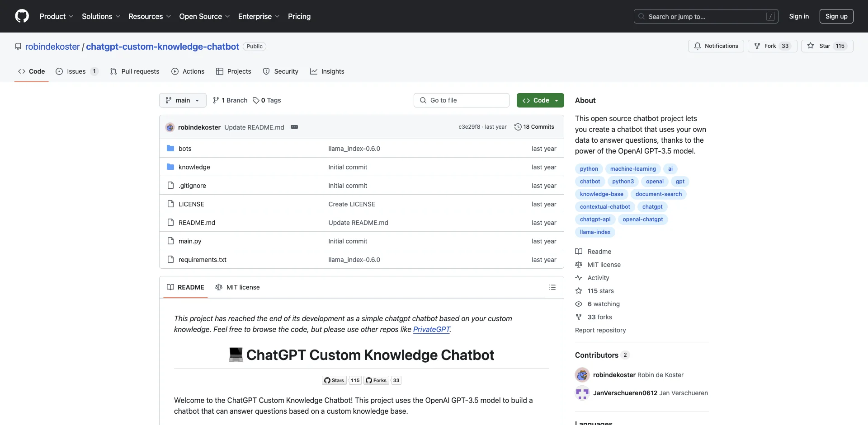Click the Star icon button
The height and width of the screenshot is (425, 868).
[811, 46]
